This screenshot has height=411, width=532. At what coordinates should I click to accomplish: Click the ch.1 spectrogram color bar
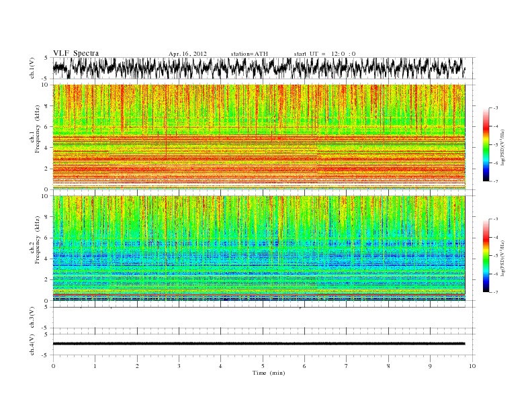(486, 145)
